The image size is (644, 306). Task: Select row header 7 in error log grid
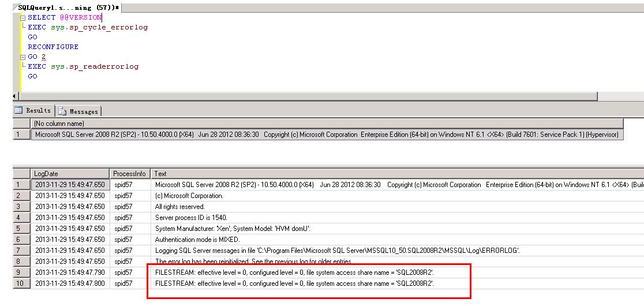(22, 251)
